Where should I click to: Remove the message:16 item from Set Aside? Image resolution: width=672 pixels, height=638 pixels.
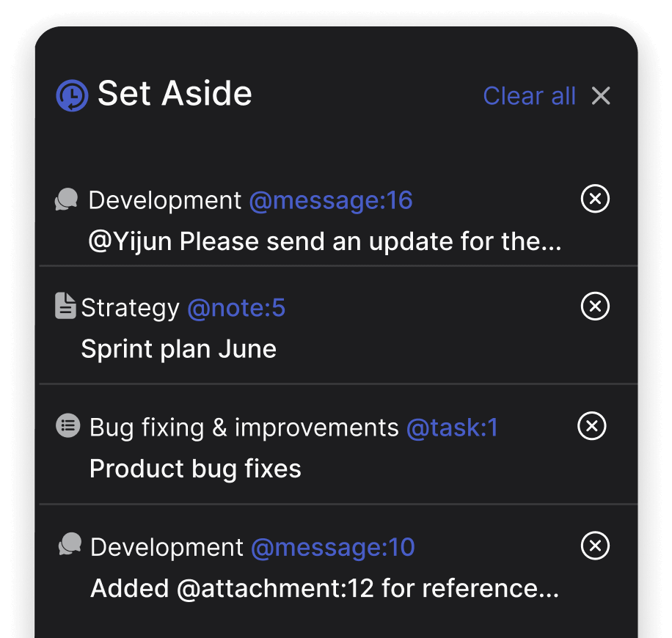point(595,199)
